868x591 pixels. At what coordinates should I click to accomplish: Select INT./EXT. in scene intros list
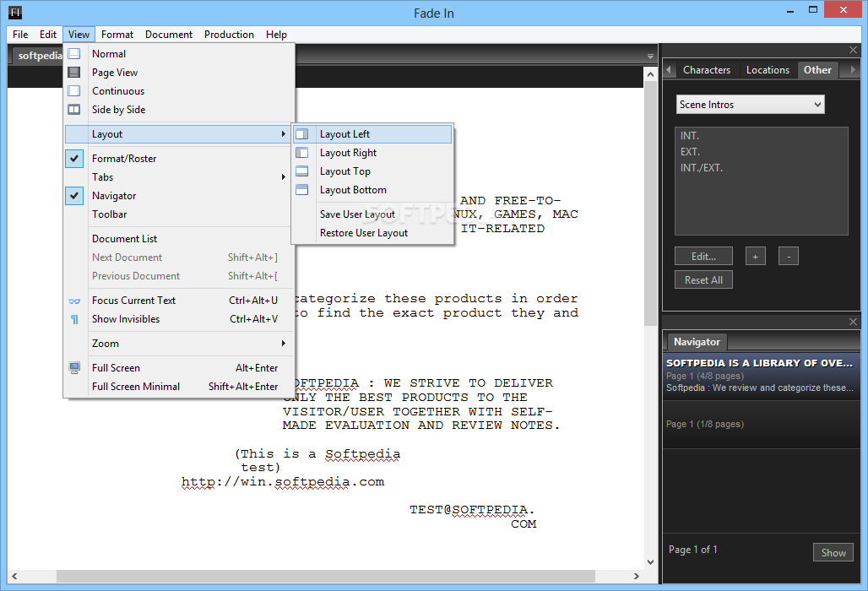761,168
